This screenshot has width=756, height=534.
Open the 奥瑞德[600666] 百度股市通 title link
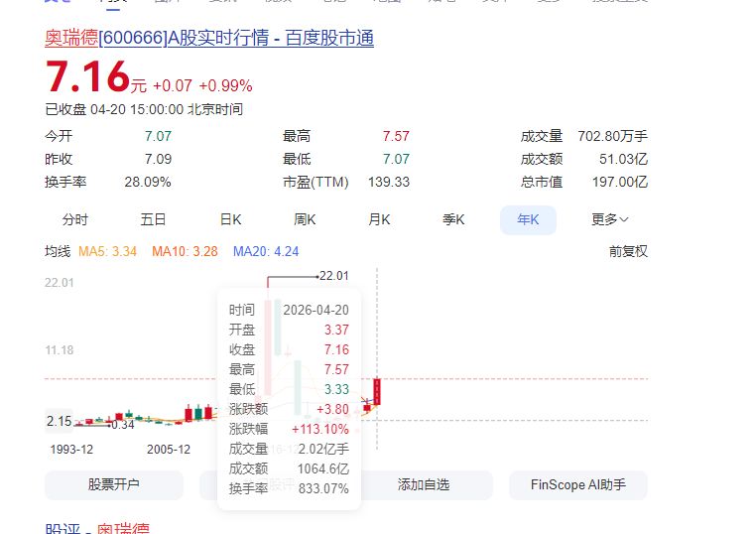[x=209, y=39]
